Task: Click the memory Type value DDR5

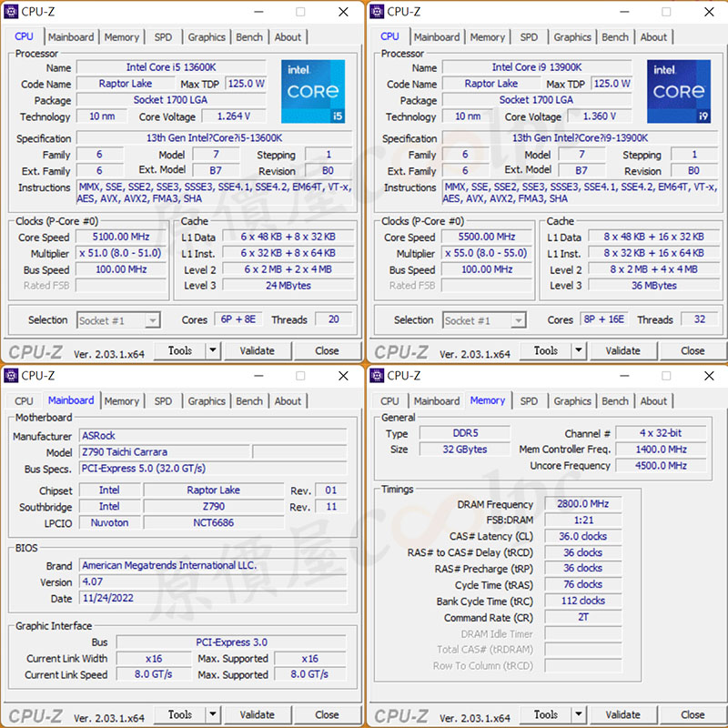Action: pos(465,433)
